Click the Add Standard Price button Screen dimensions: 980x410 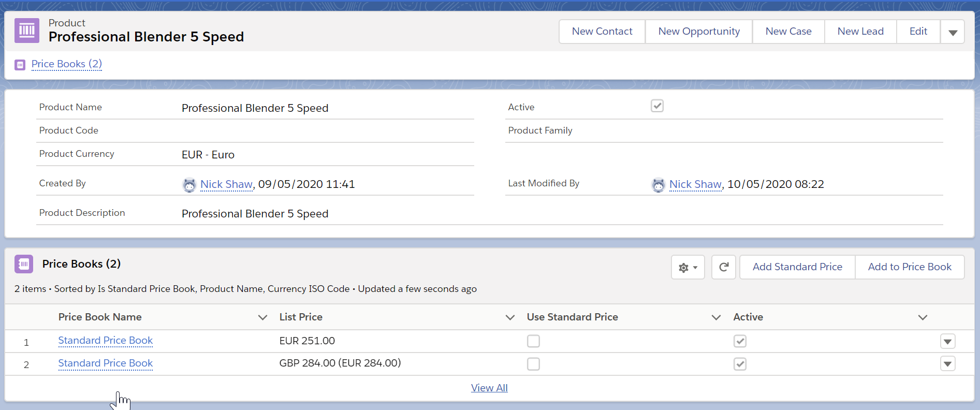797,267
